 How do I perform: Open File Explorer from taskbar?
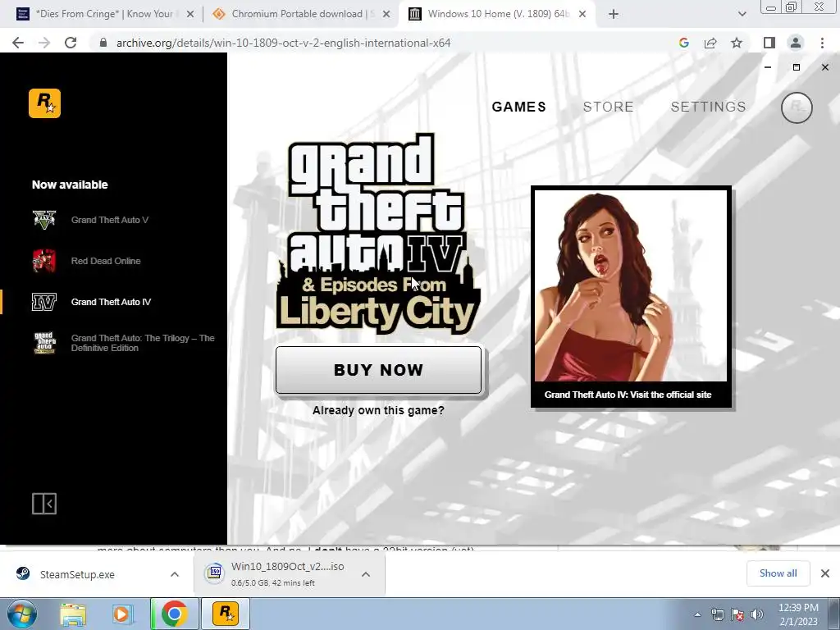click(x=73, y=614)
